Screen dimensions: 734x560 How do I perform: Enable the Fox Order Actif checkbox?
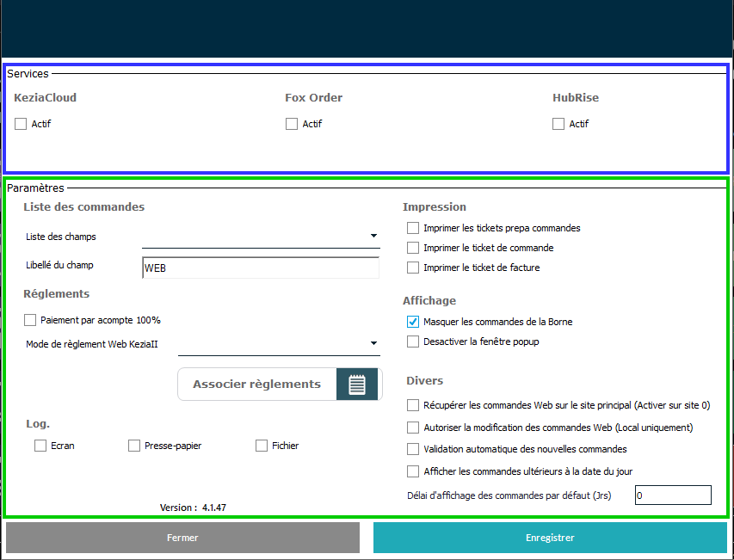point(292,124)
